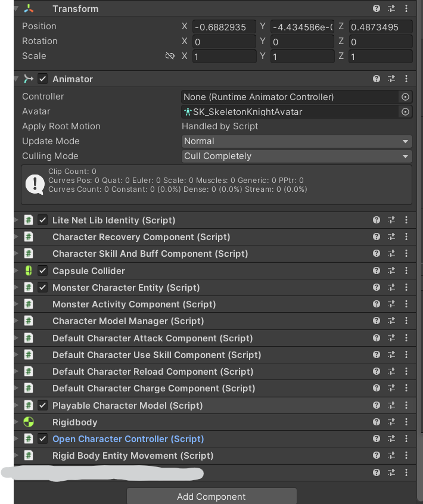Screen dimensions: 423x504
Task: Select the Rigidbody component icon
Action: tap(28, 422)
